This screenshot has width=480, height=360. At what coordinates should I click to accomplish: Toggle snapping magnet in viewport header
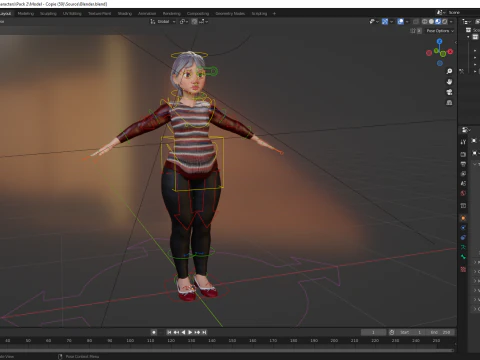click(x=194, y=21)
